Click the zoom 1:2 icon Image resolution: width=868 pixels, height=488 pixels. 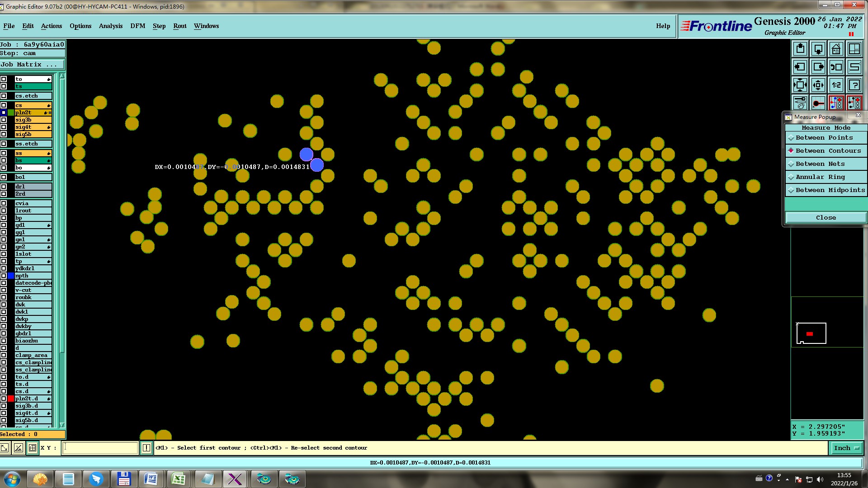click(836, 85)
